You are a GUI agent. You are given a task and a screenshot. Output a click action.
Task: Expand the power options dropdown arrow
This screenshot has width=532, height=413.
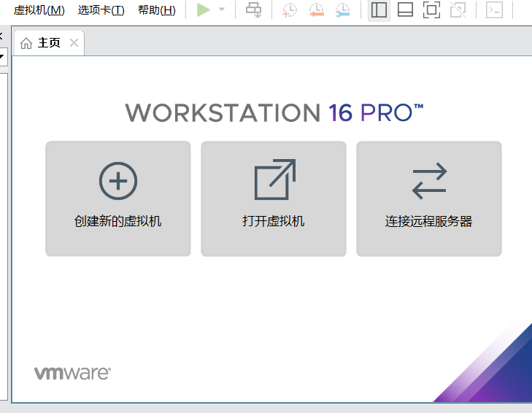(222, 9)
